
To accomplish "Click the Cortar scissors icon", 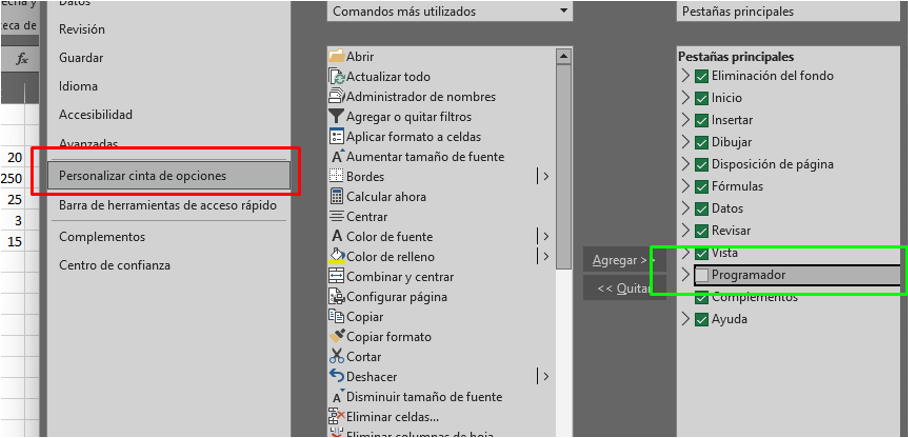I will 337,357.
